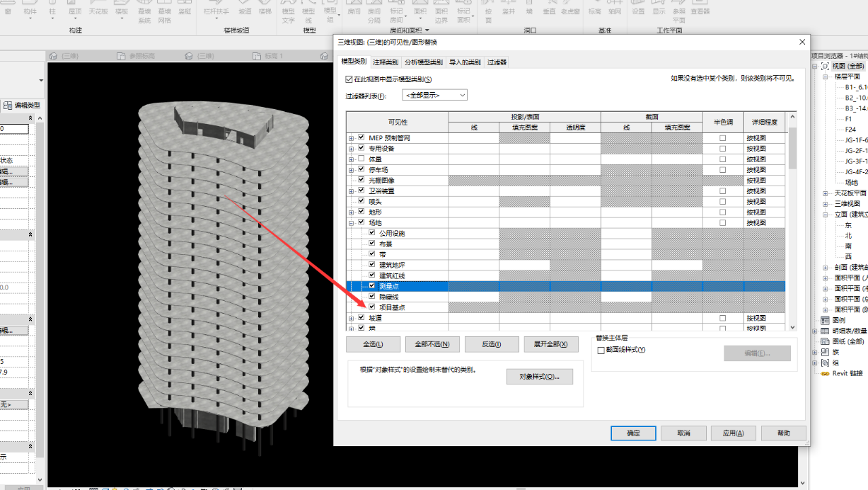Toggle the 隐藏线 subcategory checkbox
The width and height of the screenshot is (868, 490).
pyautogui.click(x=372, y=297)
